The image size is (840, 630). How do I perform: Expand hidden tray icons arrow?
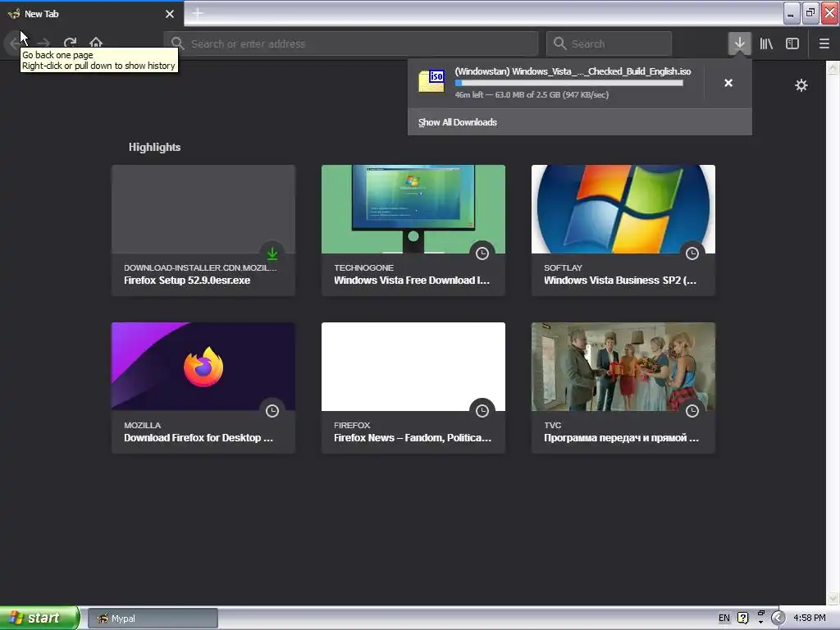pos(778,619)
